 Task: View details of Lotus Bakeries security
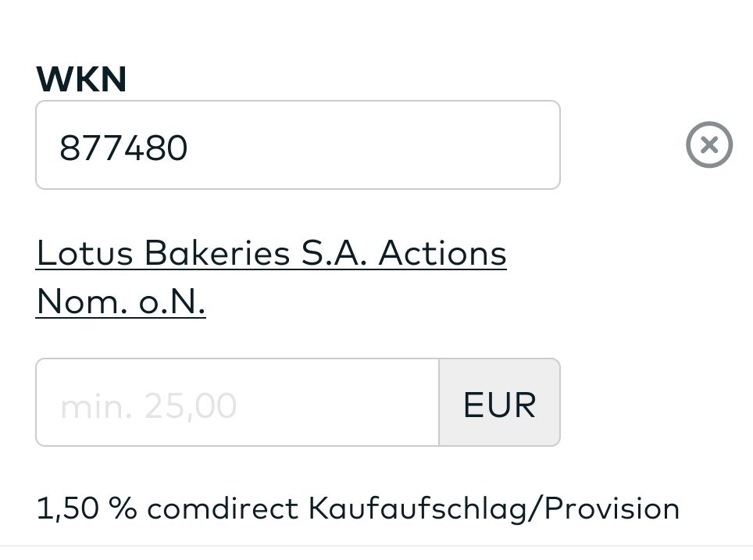271,254
